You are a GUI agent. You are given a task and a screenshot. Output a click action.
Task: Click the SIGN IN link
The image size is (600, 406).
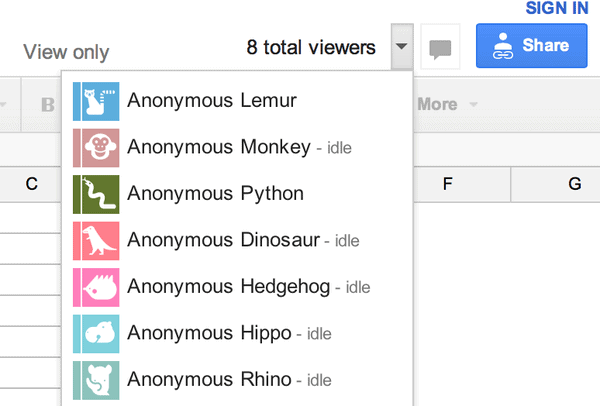557,8
